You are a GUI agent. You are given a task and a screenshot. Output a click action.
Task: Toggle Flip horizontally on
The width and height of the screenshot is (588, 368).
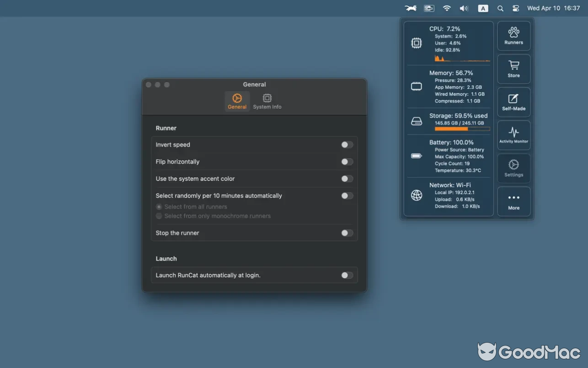click(x=347, y=161)
